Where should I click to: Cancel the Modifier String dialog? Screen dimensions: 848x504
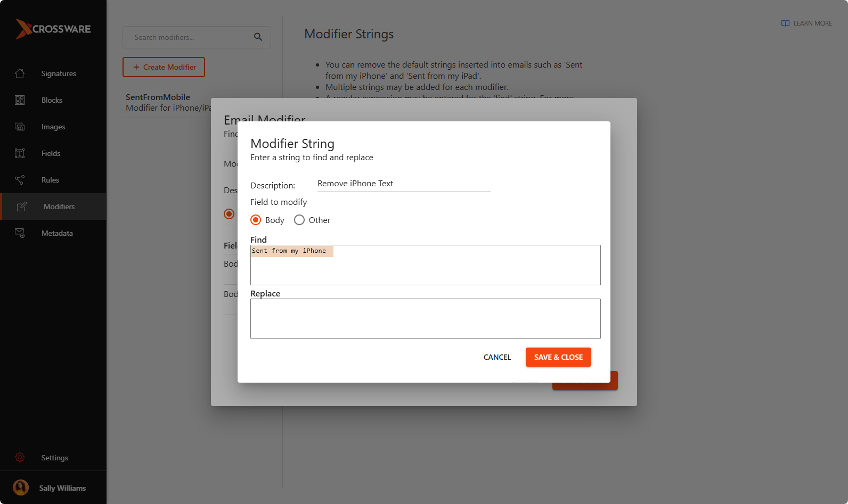[x=497, y=357]
